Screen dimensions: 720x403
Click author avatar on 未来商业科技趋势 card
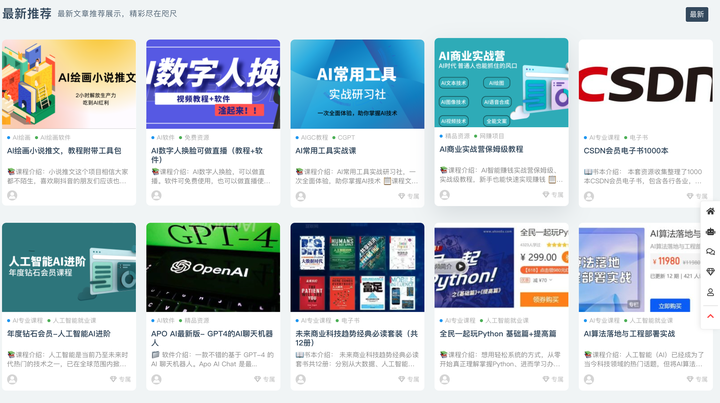tap(301, 379)
